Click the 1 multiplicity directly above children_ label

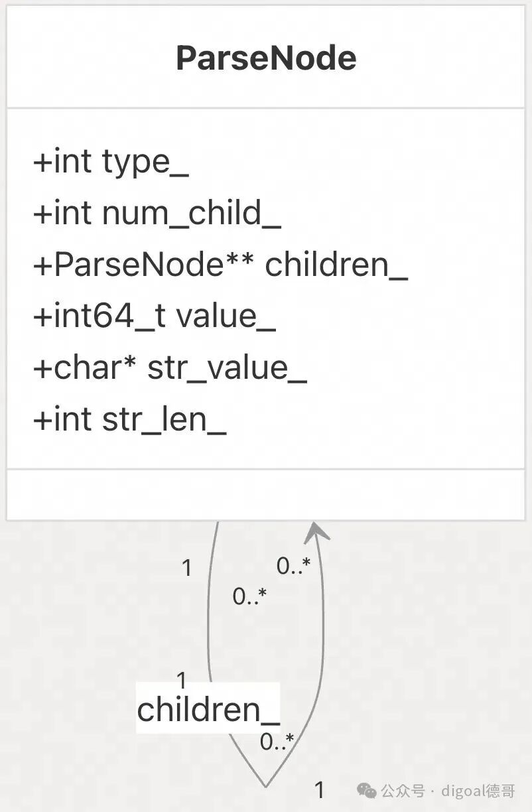click(182, 679)
